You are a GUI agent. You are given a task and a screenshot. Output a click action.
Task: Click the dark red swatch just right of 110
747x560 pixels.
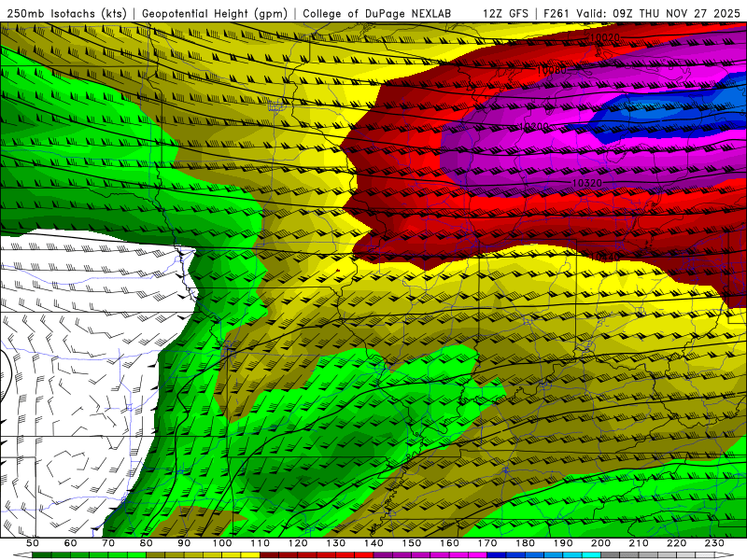[269, 554]
